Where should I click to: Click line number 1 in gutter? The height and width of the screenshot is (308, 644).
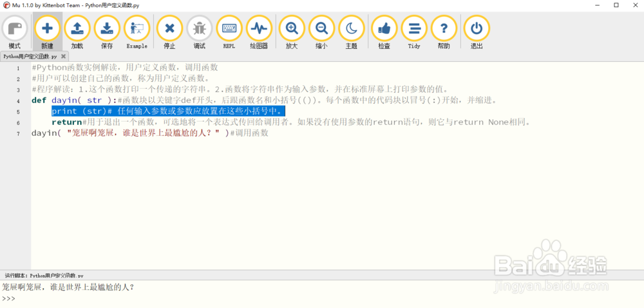pyautogui.click(x=18, y=68)
